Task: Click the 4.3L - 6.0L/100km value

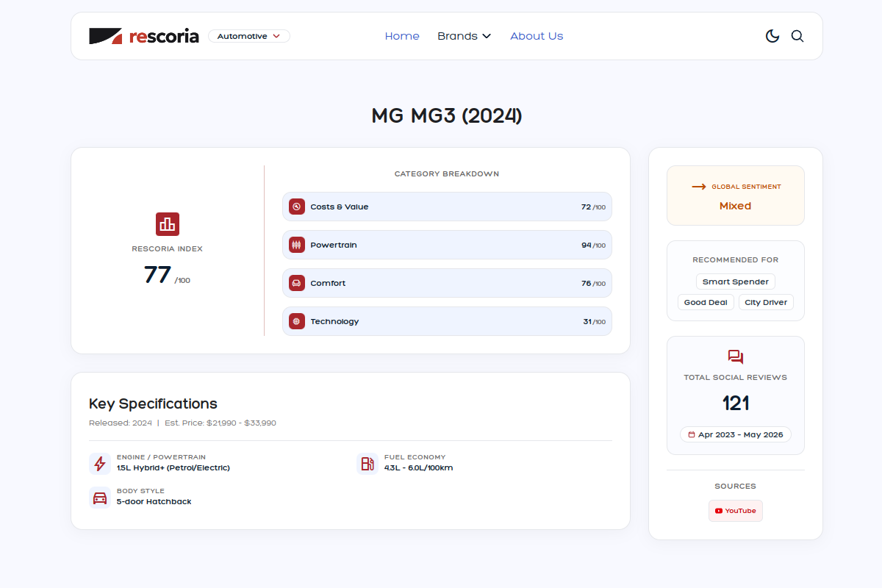Action: coord(419,468)
